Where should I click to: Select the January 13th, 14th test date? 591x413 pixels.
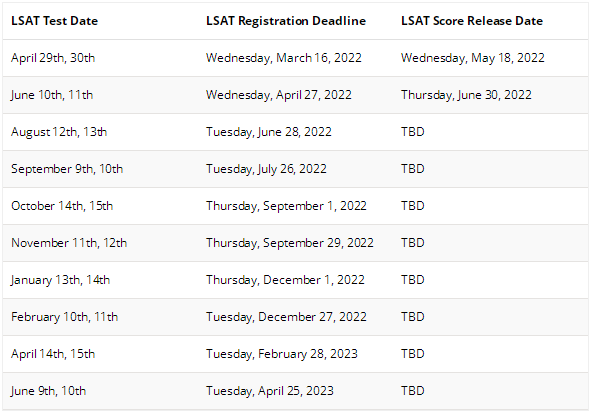click(60, 280)
